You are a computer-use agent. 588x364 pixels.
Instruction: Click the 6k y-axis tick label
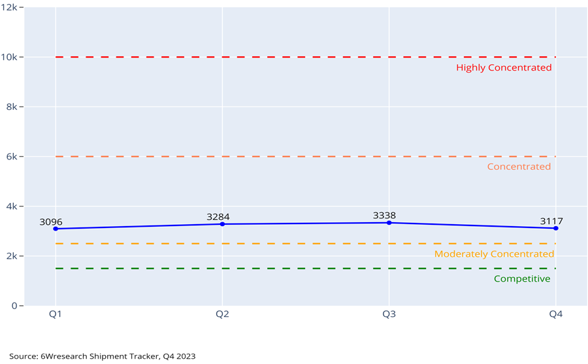[12, 157]
